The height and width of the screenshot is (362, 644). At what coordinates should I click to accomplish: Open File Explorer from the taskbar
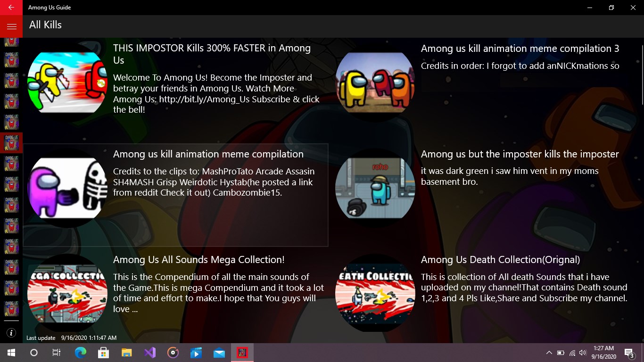tap(126, 353)
